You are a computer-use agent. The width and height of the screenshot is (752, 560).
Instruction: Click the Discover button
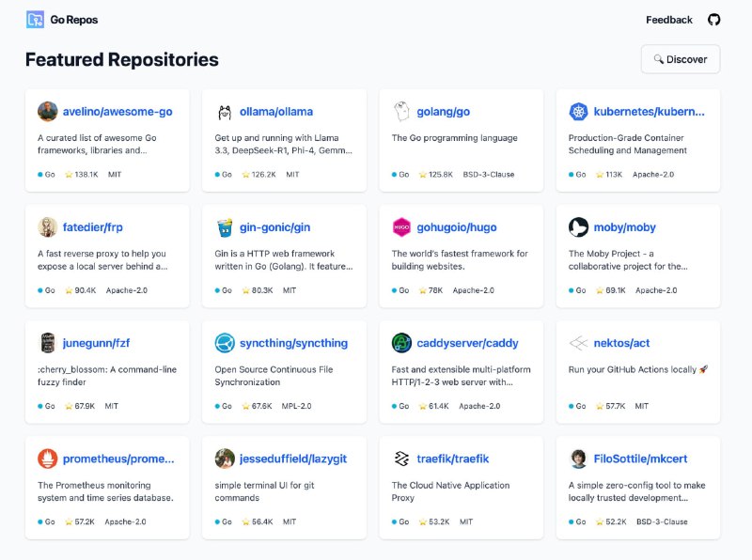[x=680, y=59]
